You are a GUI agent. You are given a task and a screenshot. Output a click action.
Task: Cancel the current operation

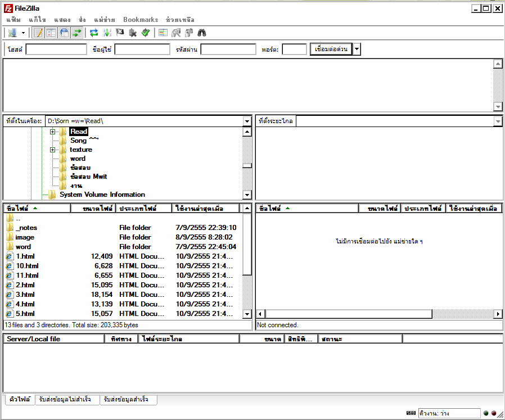coord(120,33)
